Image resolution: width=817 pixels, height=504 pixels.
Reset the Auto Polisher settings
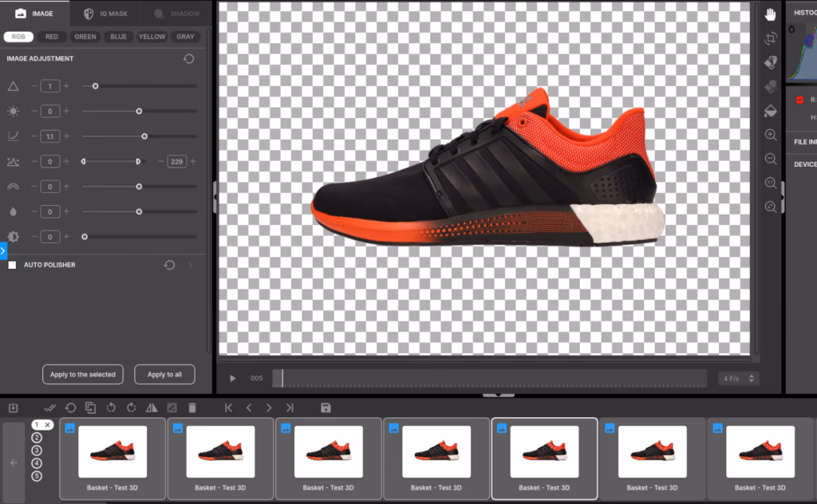[x=169, y=265]
